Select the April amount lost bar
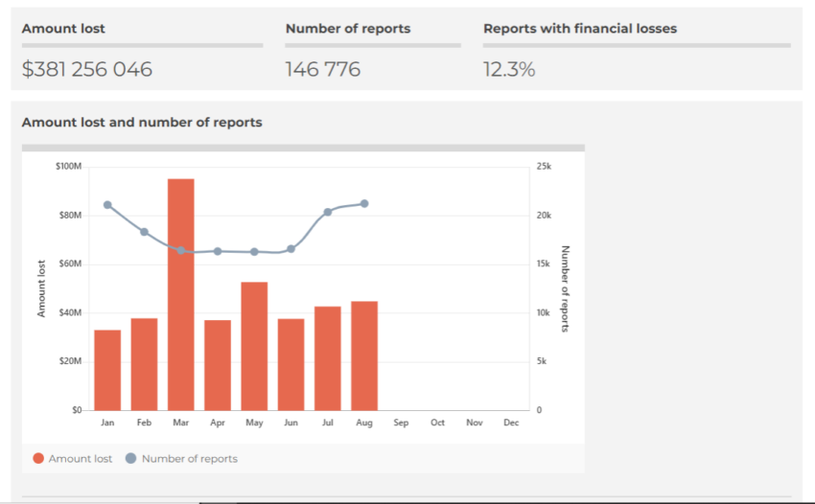 pos(218,365)
